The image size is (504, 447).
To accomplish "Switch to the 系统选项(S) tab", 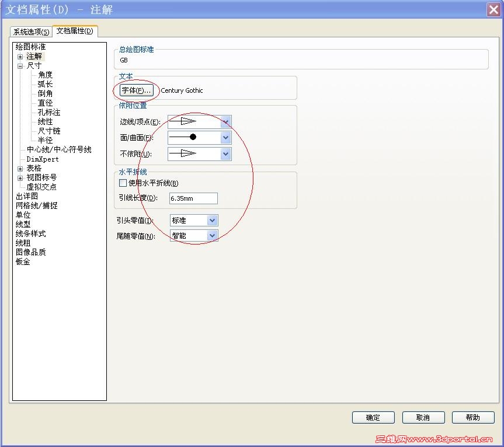I will click(31, 32).
